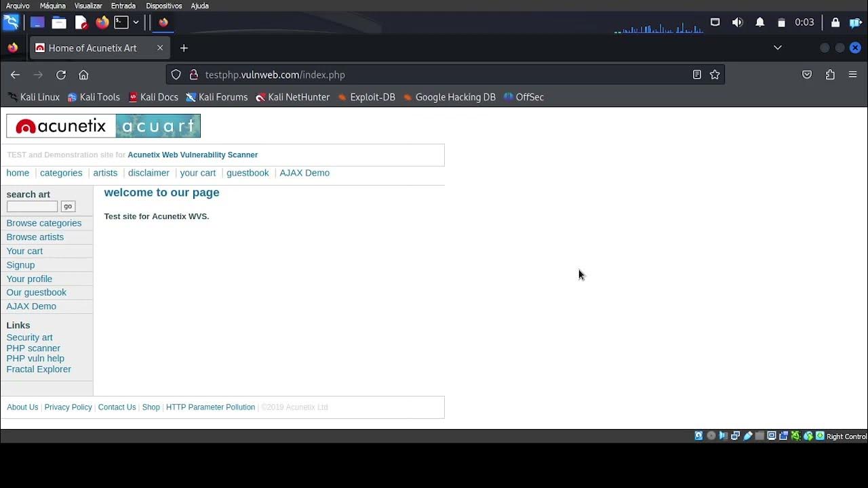Close the Home of Acunetix Art tab

tap(160, 48)
